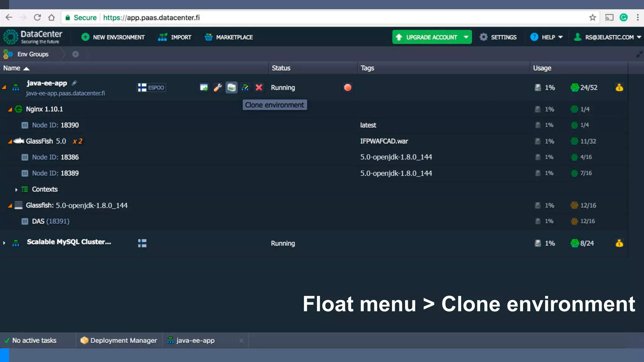The height and width of the screenshot is (362, 644).
Task: Click the cloudlets 24/52 usage icon
Action: click(x=575, y=87)
